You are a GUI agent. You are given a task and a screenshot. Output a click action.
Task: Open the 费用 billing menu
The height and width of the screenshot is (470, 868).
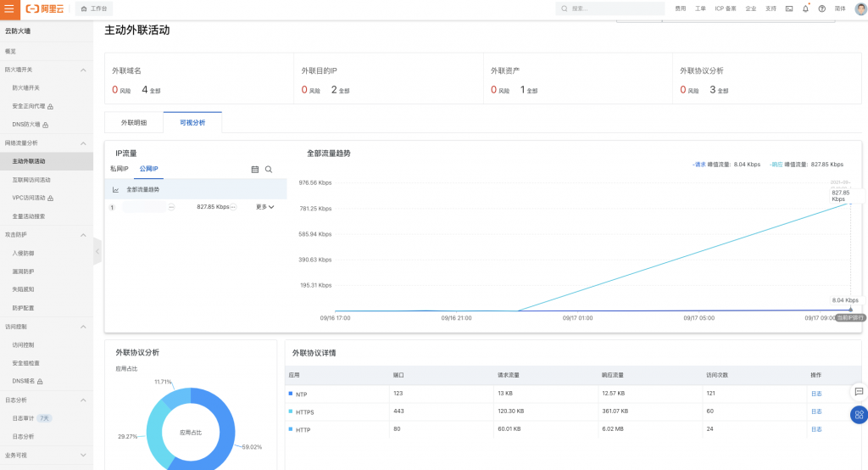click(681, 8)
